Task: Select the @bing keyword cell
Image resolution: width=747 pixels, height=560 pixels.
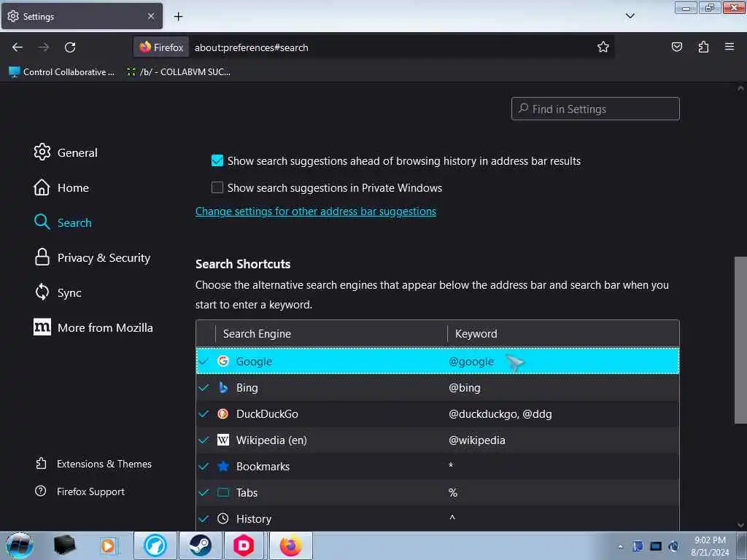Action: (x=465, y=388)
